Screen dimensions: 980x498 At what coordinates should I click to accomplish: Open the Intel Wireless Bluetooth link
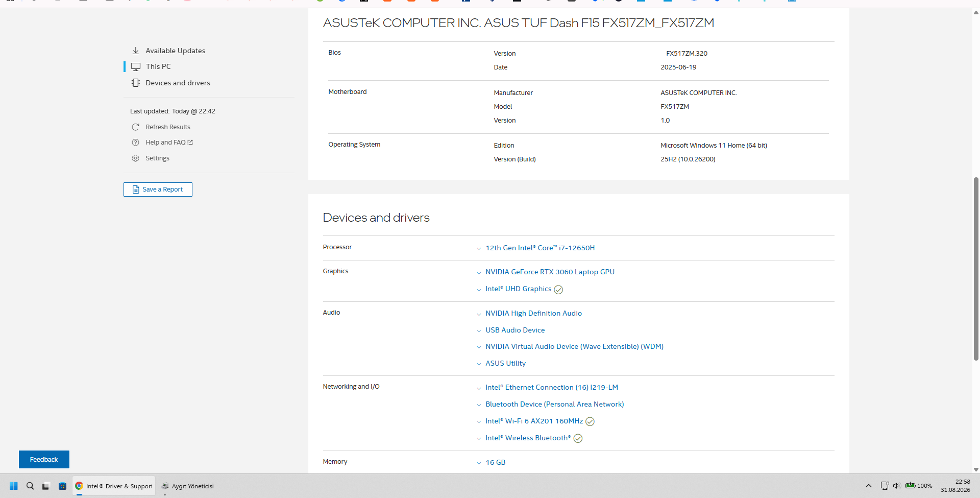coord(528,438)
